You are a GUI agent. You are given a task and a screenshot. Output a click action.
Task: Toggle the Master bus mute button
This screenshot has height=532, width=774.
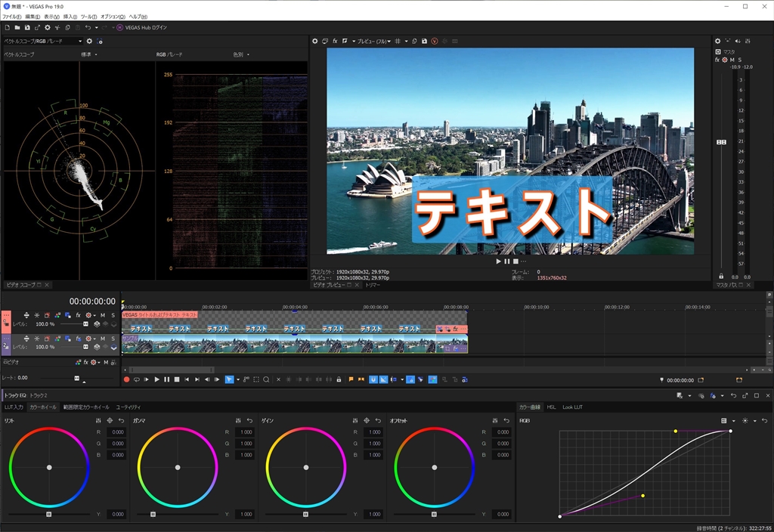click(x=732, y=60)
